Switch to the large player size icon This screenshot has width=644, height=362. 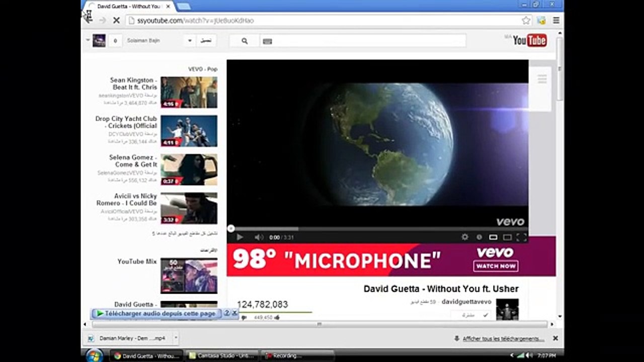click(507, 237)
